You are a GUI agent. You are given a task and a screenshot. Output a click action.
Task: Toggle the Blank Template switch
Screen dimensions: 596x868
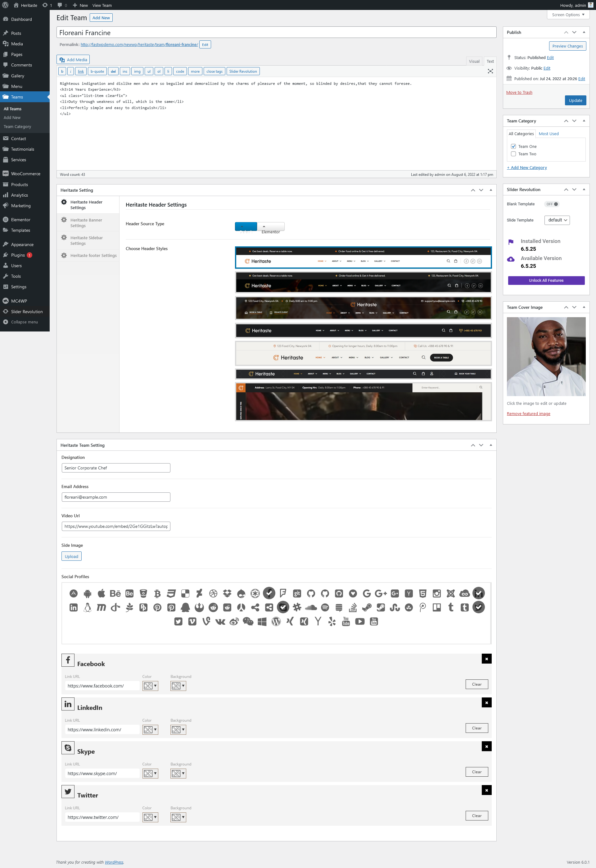pyautogui.click(x=552, y=204)
